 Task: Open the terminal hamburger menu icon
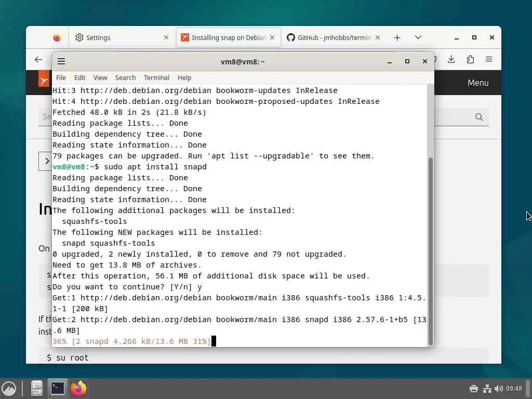[61, 61]
